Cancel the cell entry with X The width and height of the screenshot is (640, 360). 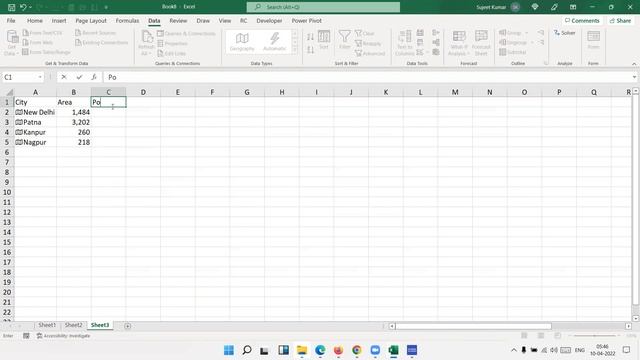coord(64,77)
